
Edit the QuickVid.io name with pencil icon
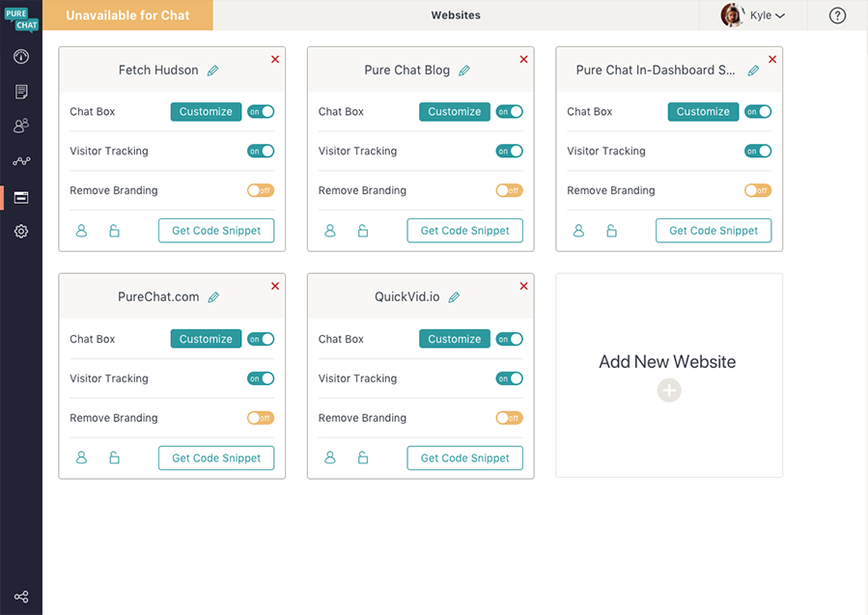coord(454,297)
